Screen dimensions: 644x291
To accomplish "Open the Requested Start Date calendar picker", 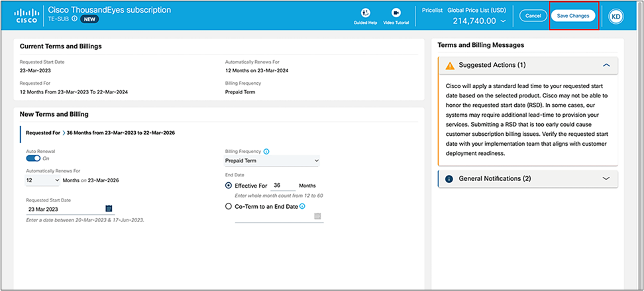I will (x=109, y=208).
